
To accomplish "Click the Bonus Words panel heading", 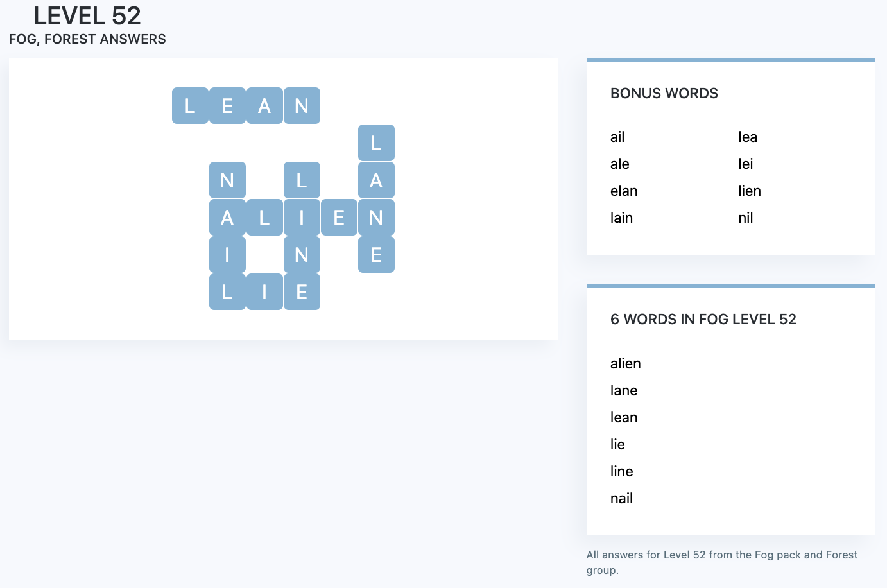I will pyautogui.click(x=664, y=93).
